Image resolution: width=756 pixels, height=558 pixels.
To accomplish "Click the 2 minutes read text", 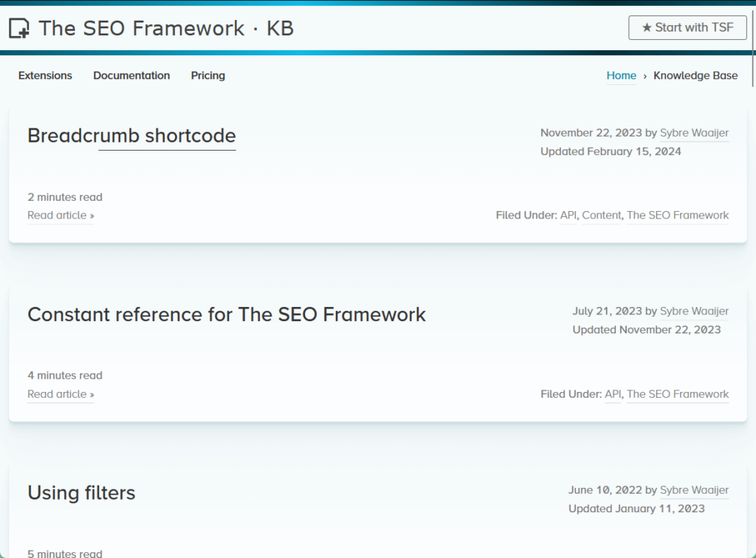I will 65,197.
